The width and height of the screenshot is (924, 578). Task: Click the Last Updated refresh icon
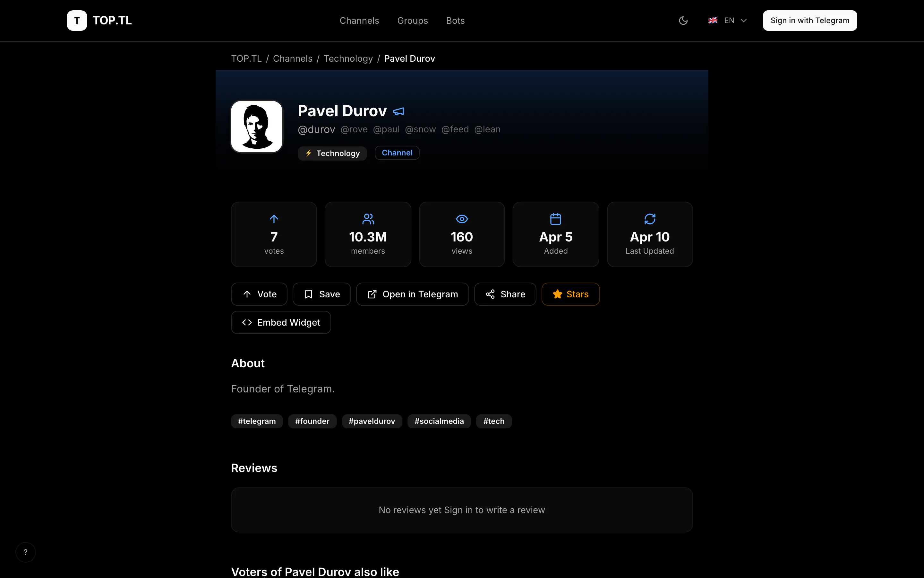point(650,219)
